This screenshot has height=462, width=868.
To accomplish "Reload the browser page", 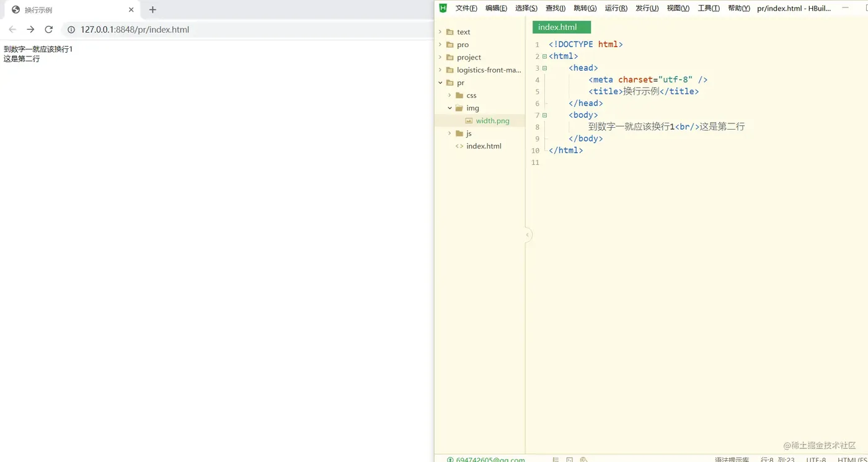I will (48, 29).
